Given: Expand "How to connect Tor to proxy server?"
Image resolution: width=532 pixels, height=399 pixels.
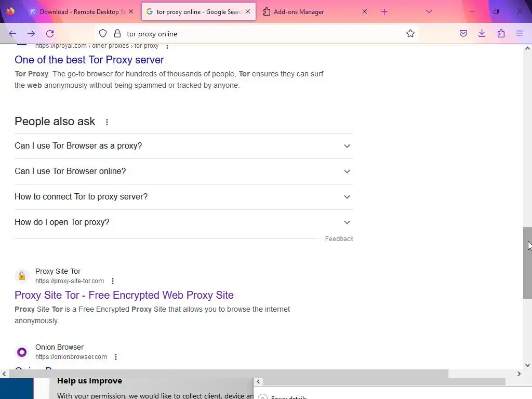Looking at the screenshot, I should (x=184, y=197).
